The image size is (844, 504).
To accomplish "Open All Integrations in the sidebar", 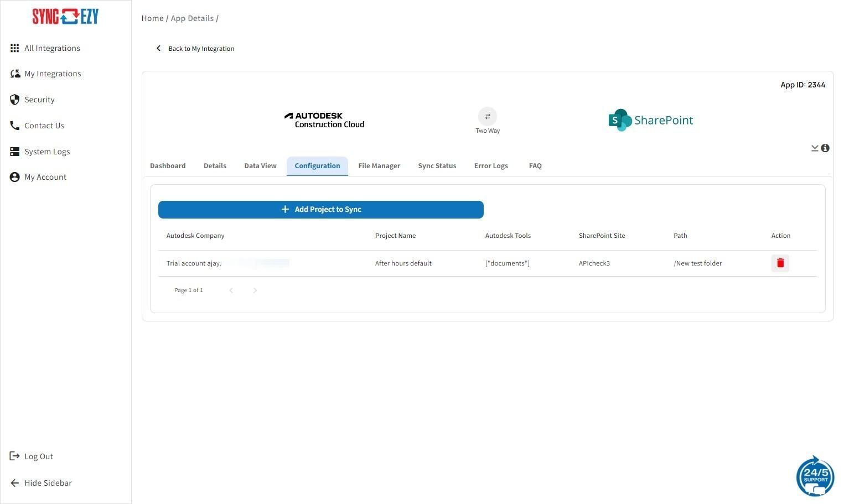I will tap(52, 48).
